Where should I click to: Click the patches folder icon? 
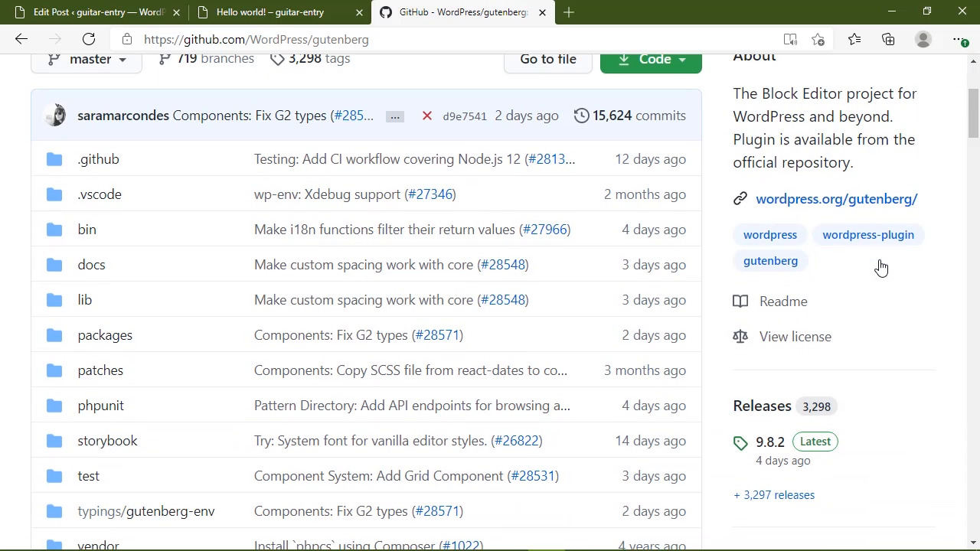[x=54, y=370]
